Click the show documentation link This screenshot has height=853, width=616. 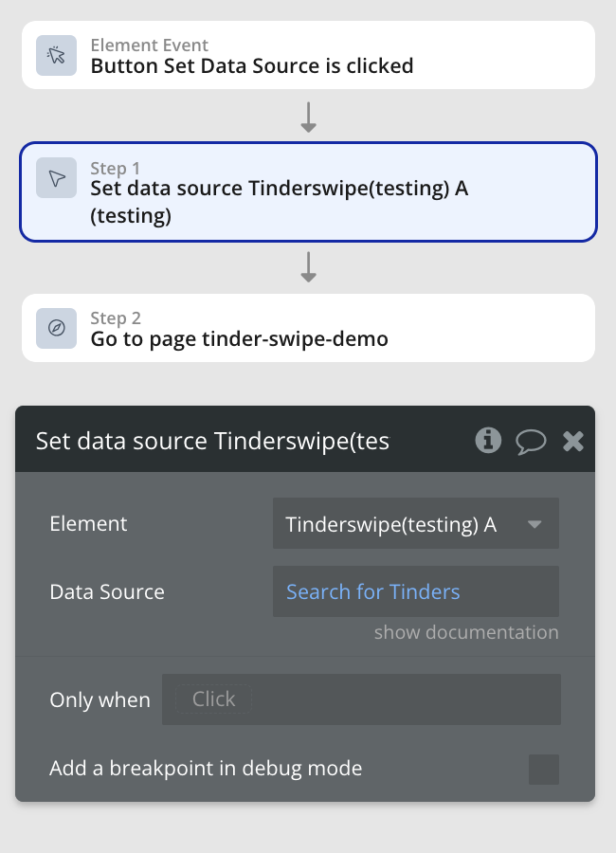coord(465,632)
